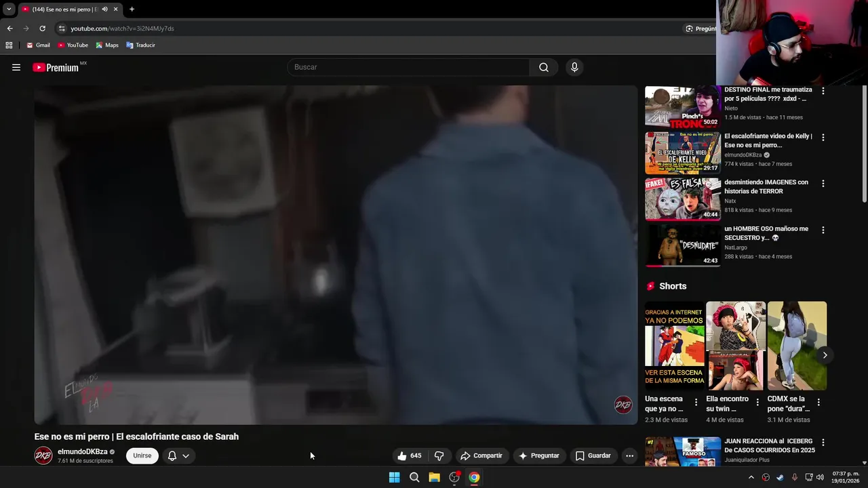Click the DKB channel watermark on video
868x488 pixels.
pos(623,405)
